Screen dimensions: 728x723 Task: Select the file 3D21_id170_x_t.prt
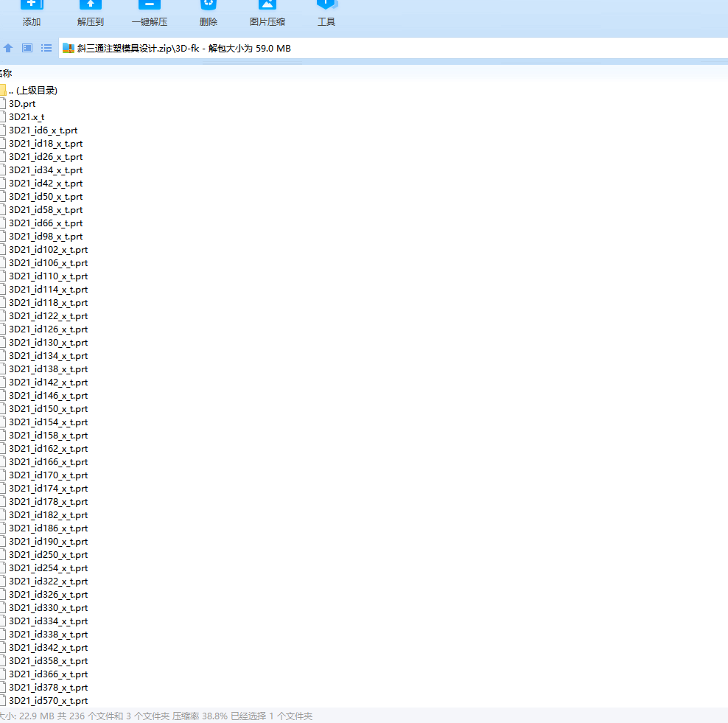(x=49, y=475)
